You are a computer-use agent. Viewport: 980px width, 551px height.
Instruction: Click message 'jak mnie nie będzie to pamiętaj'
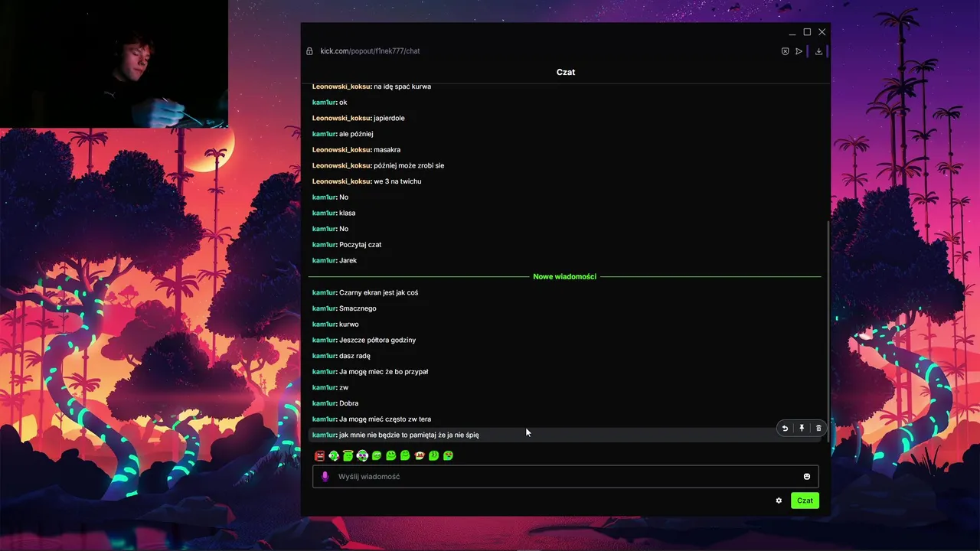point(409,435)
